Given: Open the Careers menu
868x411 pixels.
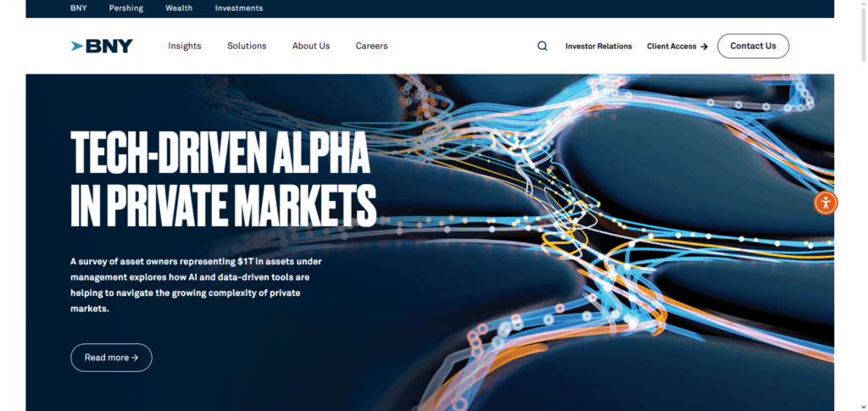Looking at the screenshot, I should (371, 46).
